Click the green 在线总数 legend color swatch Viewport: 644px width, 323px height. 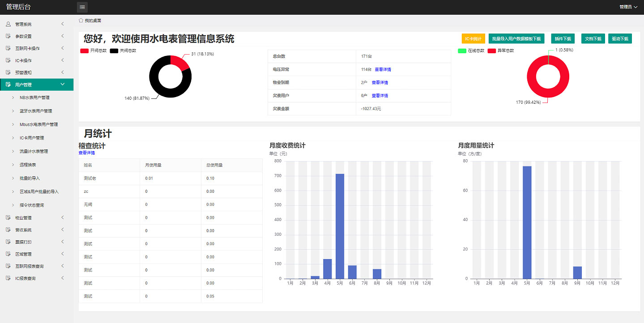tap(462, 51)
